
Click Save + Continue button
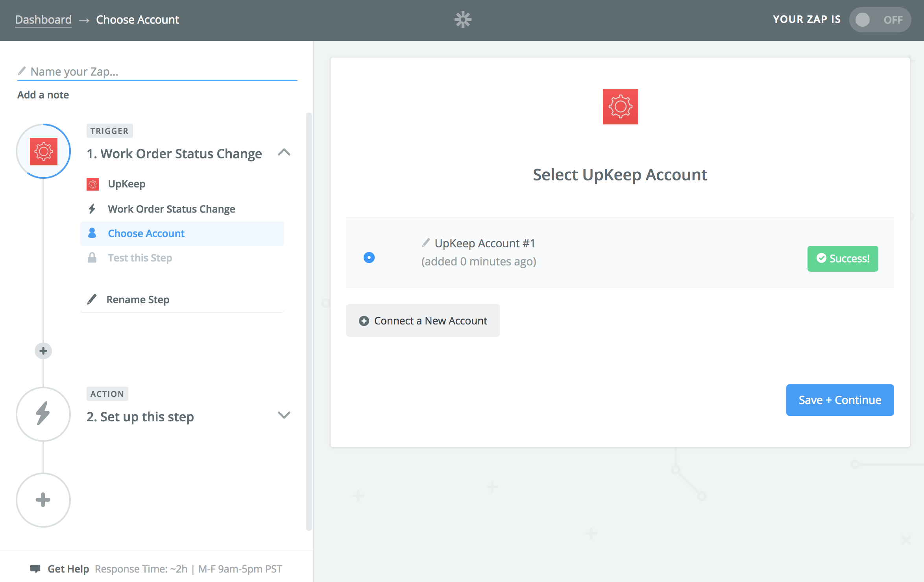[840, 400]
